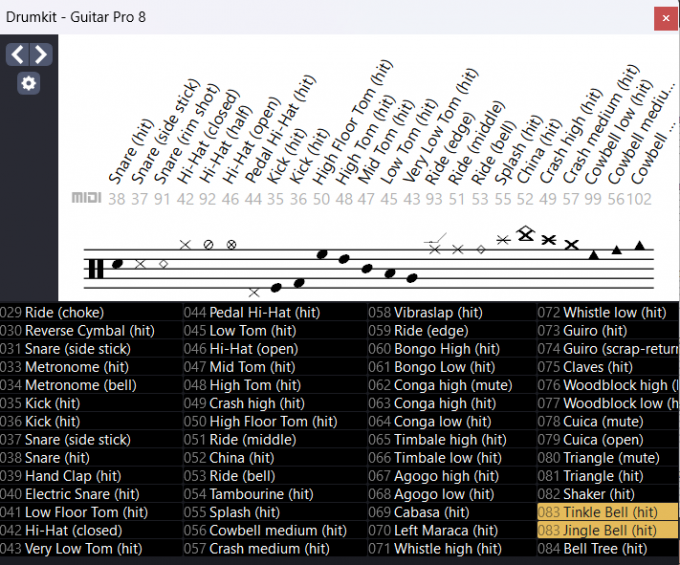
Task: Click MIDI number 38 under Snare (hit)
Action: click(117, 199)
